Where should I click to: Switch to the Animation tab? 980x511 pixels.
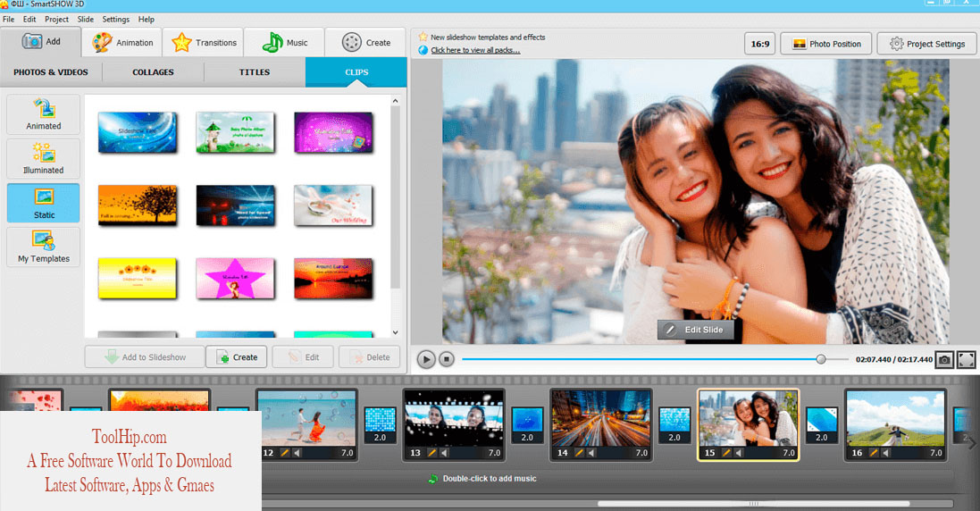coord(122,43)
